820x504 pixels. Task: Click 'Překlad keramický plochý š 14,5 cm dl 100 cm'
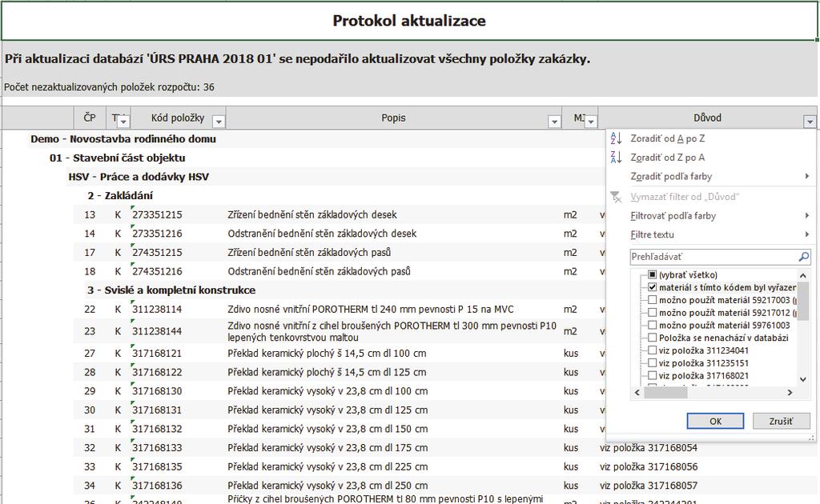[327, 353]
